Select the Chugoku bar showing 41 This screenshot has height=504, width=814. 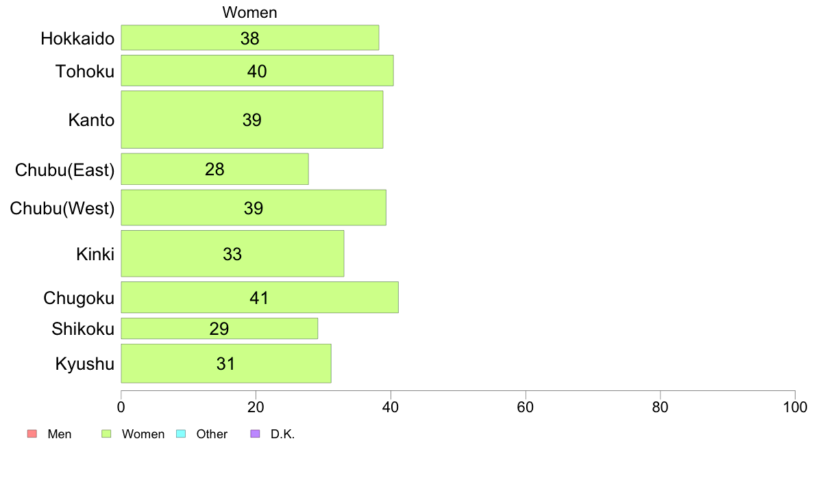pyautogui.click(x=260, y=297)
